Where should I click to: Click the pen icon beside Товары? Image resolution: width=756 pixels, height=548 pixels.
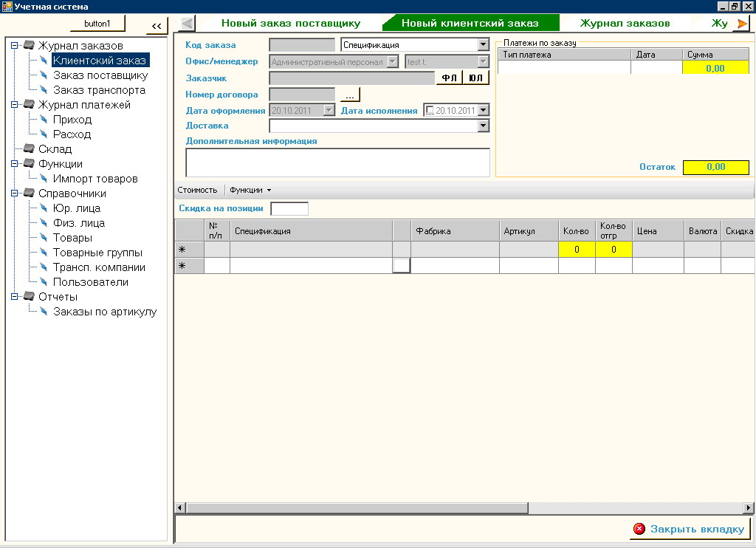point(44,238)
